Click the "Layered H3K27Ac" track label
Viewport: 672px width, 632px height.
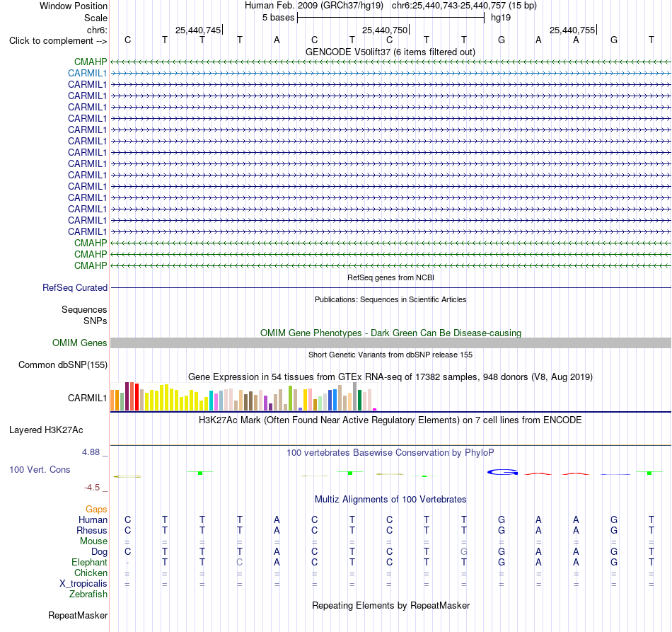46,430
